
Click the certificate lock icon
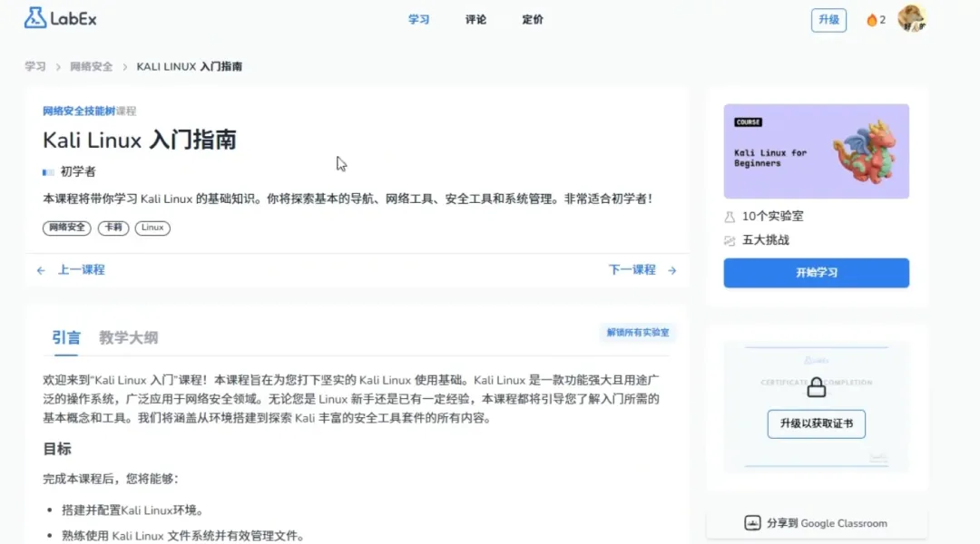tap(817, 387)
